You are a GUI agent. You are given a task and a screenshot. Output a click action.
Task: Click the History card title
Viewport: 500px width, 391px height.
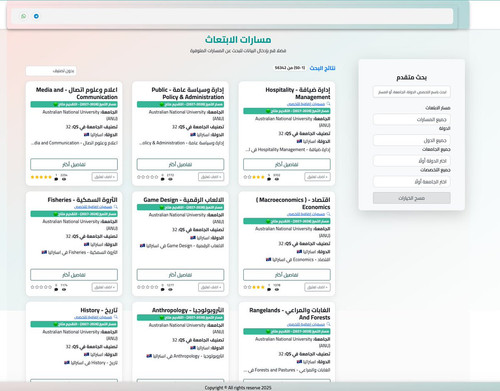coord(99,310)
